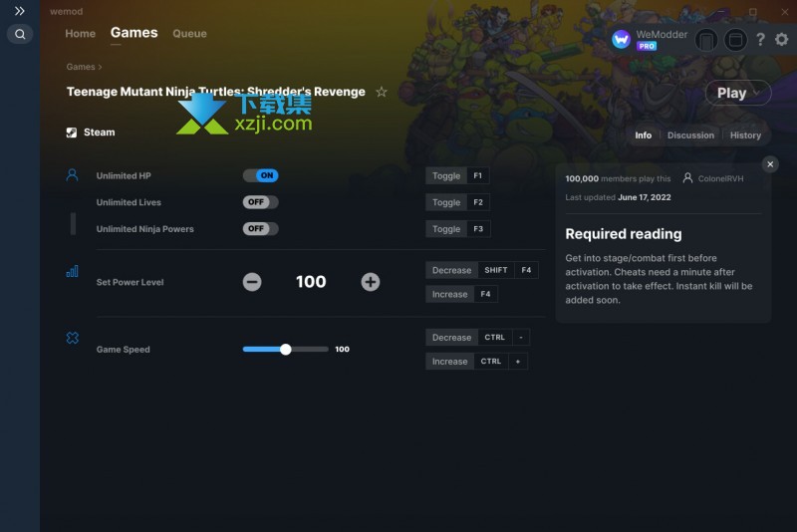Click the Games breadcrumb link
This screenshot has height=532, width=797.
coord(81,67)
